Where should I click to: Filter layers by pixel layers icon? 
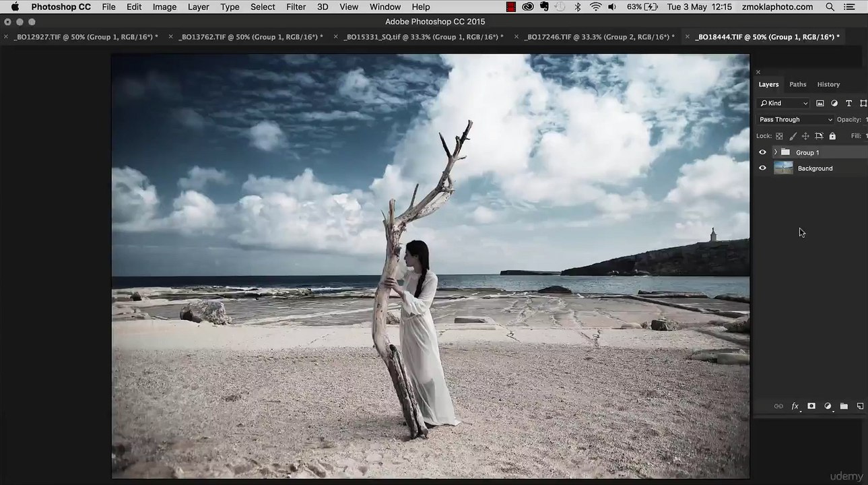pyautogui.click(x=820, y=103)
